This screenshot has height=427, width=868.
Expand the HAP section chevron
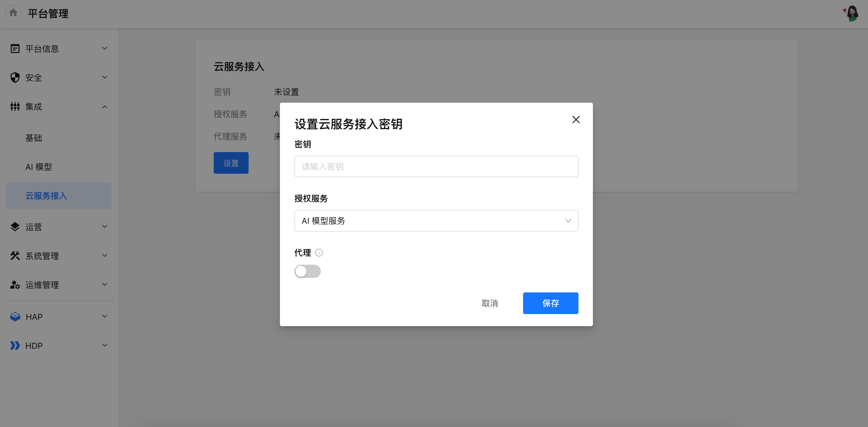pyautogui.click(x=105, y=316)
